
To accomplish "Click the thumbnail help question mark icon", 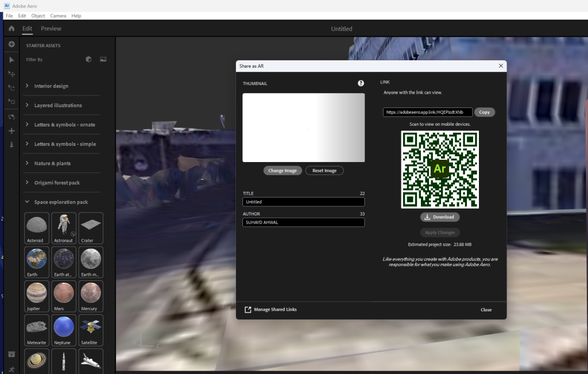I will click(x=361, y=83).
